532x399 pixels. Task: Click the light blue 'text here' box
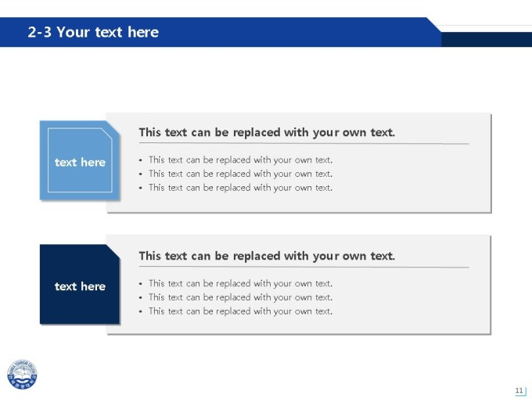80,160
